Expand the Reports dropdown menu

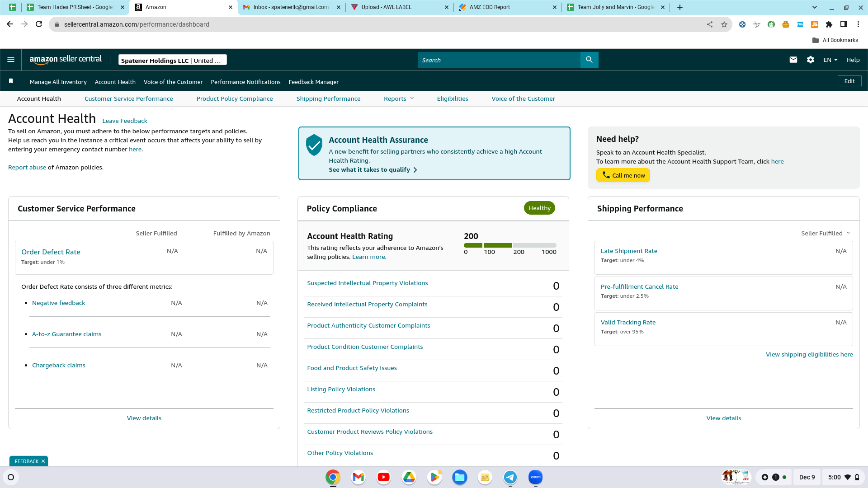399,99
